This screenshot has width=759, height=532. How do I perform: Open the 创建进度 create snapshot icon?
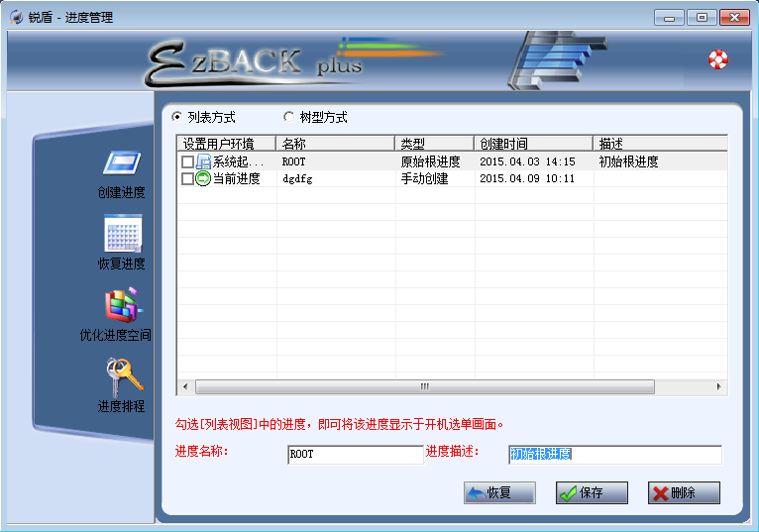click(122, 163)
